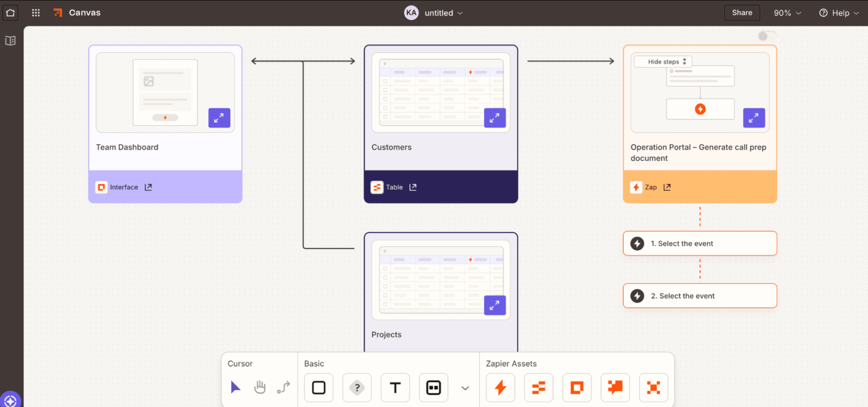The height and width of the screenshot is (407, 868).
Task: Click the Zap type icon on Operation Portal
Action: point(636,187)
